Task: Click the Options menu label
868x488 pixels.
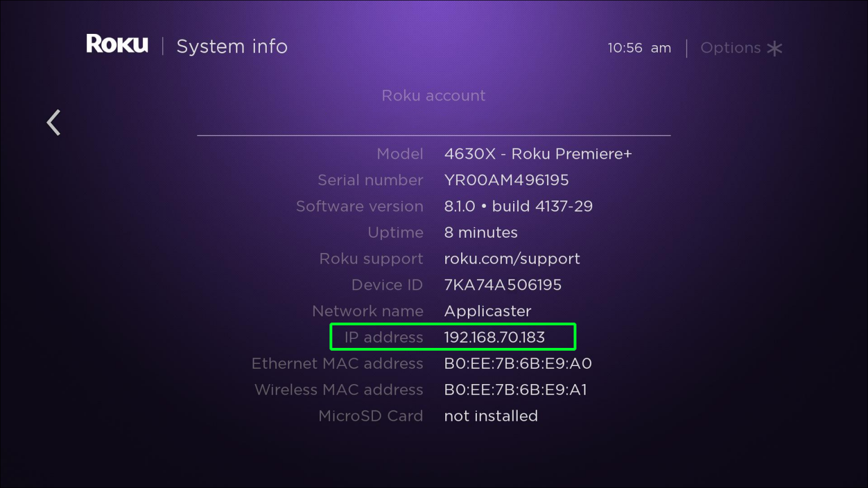Action: 730,48
